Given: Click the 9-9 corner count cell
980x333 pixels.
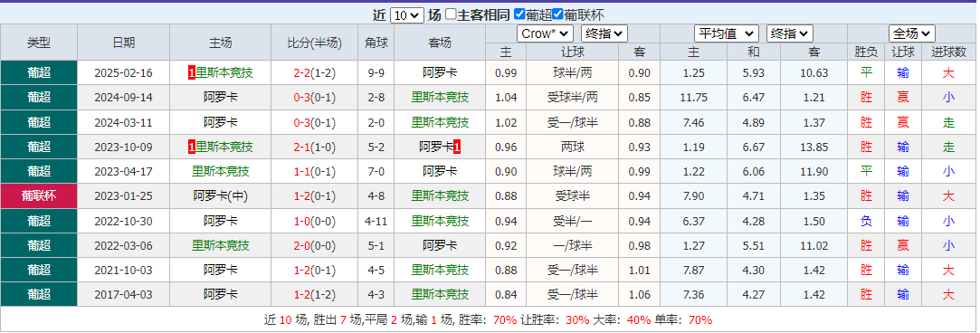Looking at the screenshot, I should (x=376, y=73).
